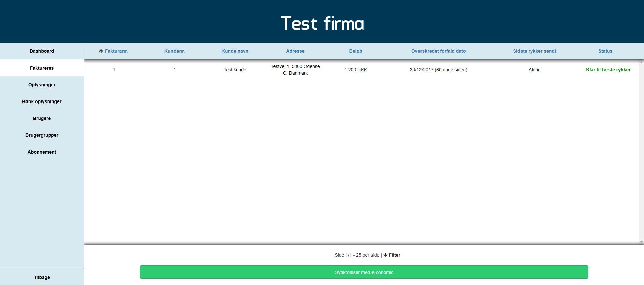Open the Abonnement page
The width and height of the screenshot is (644, 285).
(42, 152)
